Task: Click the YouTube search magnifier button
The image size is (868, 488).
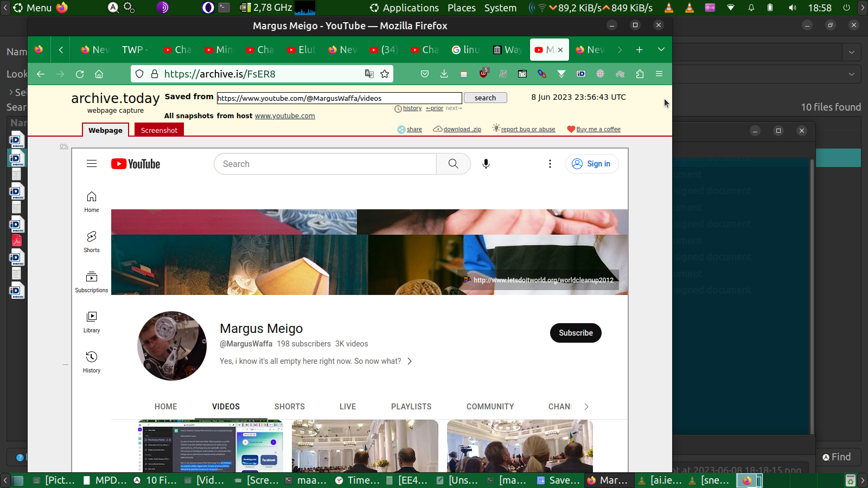Action: coord(453,164)
